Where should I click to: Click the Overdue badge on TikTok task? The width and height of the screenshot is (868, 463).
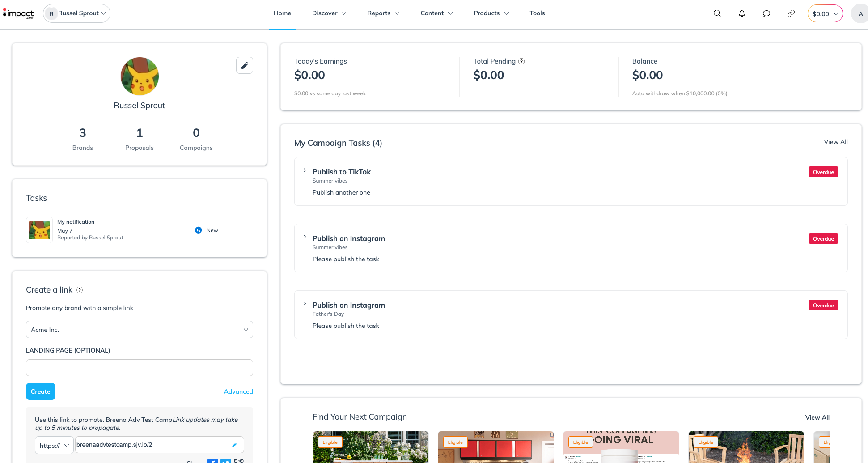823,172
